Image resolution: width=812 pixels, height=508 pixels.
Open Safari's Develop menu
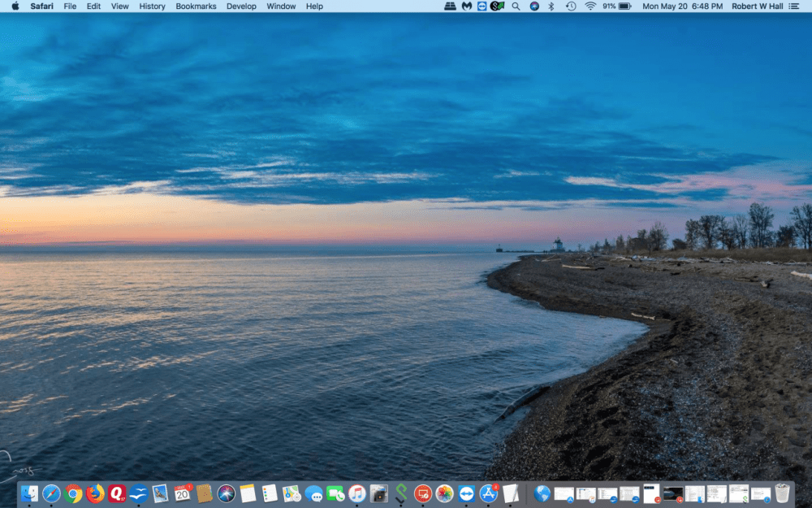coord(241,7)
